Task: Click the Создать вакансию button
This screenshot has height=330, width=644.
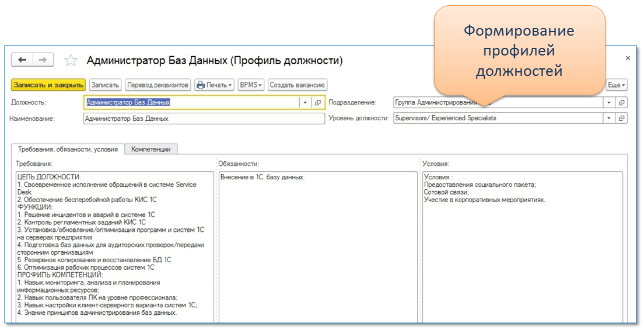Action: point(297,85)
